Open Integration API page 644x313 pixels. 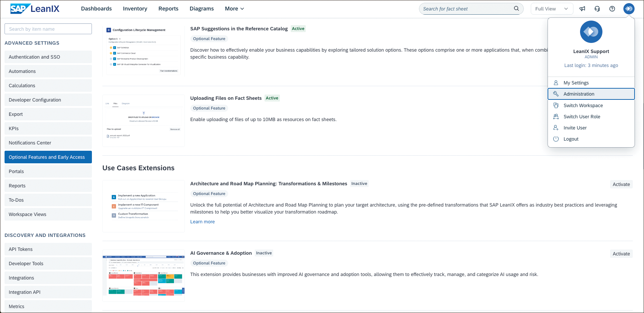coord(48,292)
